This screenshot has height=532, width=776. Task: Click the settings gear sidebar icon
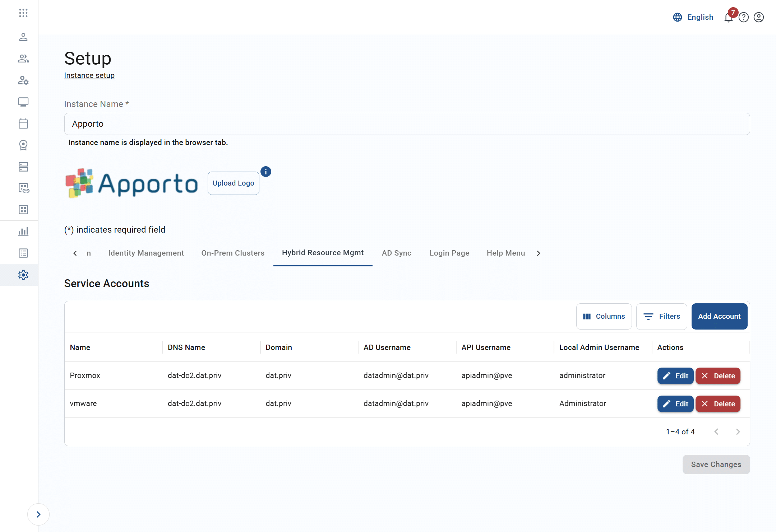(23, 275)
